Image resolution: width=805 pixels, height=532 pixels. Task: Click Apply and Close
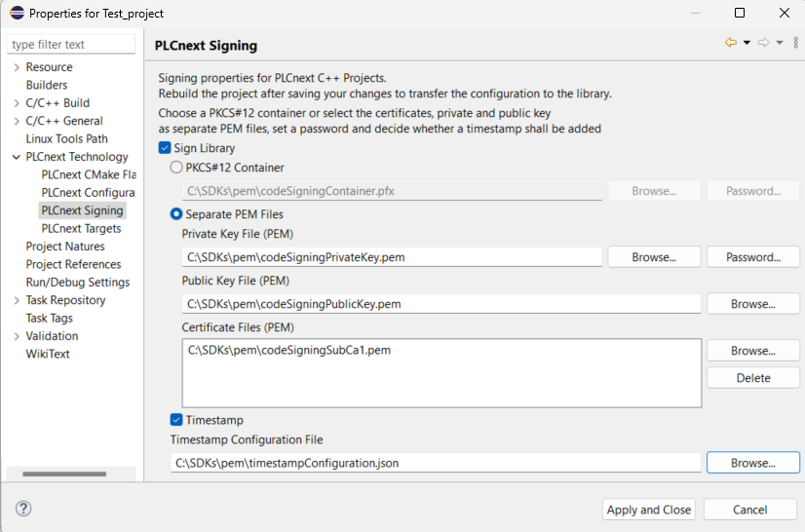point(649,510)
